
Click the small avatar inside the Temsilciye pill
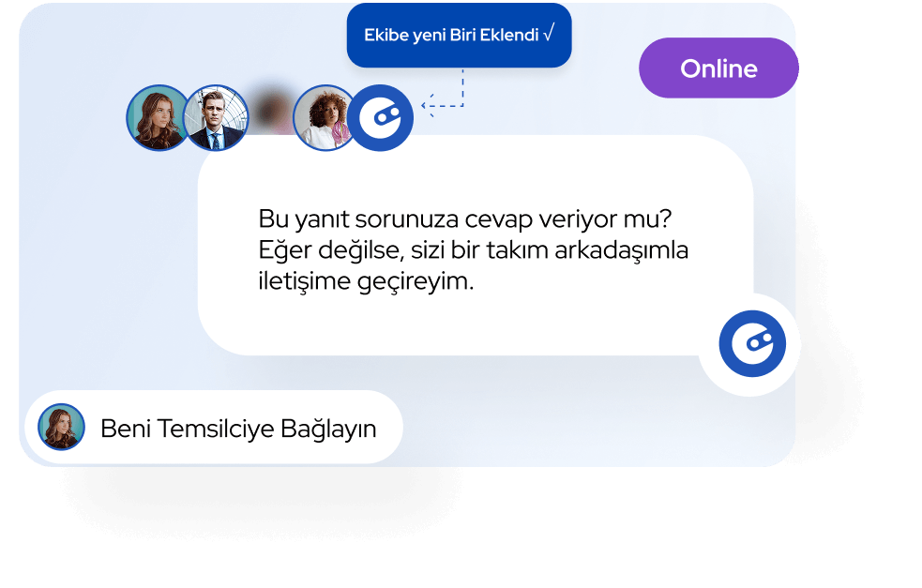(x=61, y=427)
